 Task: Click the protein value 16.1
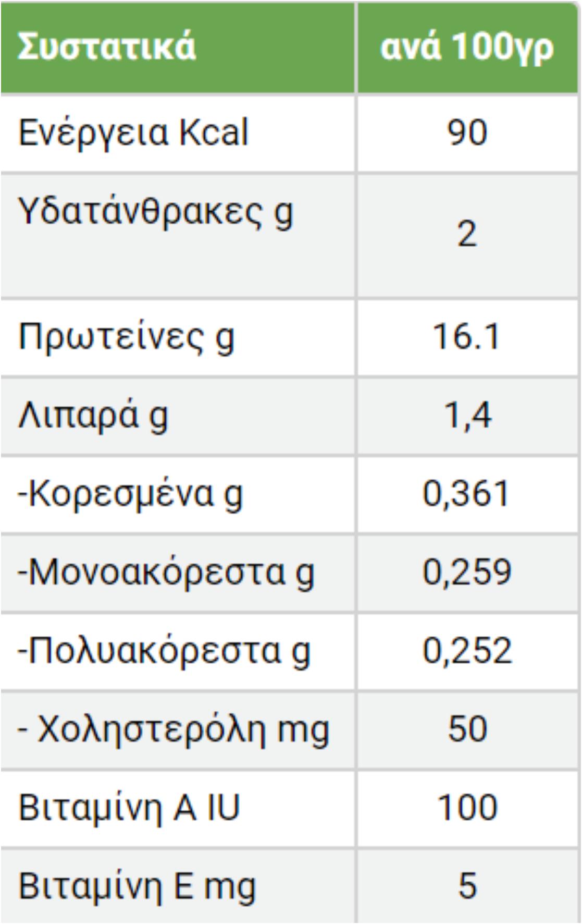[x=467, y=337]
